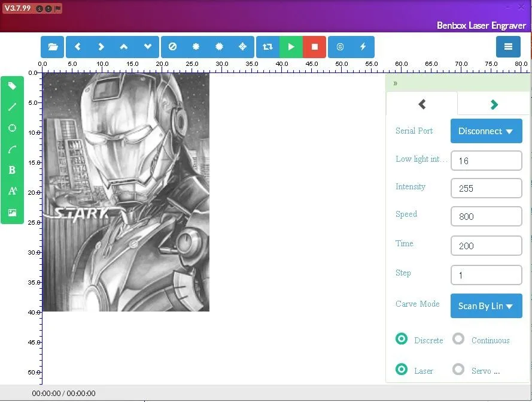Move laser up with up arrow button
532x402 pixels.
(124, 47)
